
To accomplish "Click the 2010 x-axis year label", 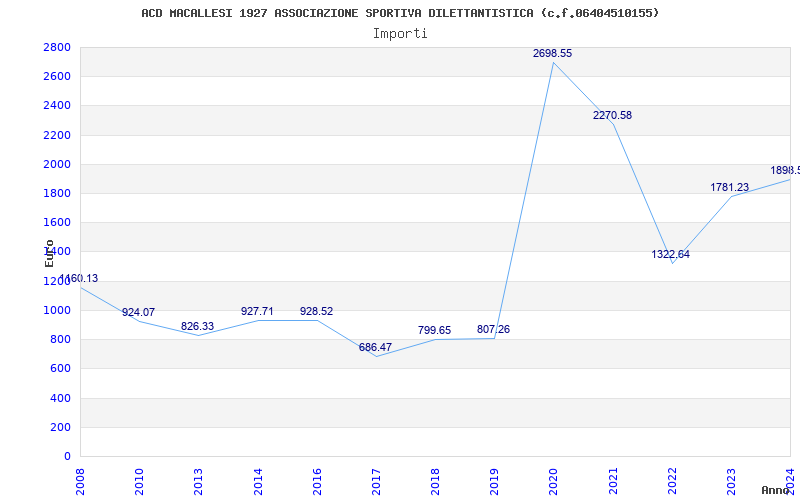I will (139, 482).
